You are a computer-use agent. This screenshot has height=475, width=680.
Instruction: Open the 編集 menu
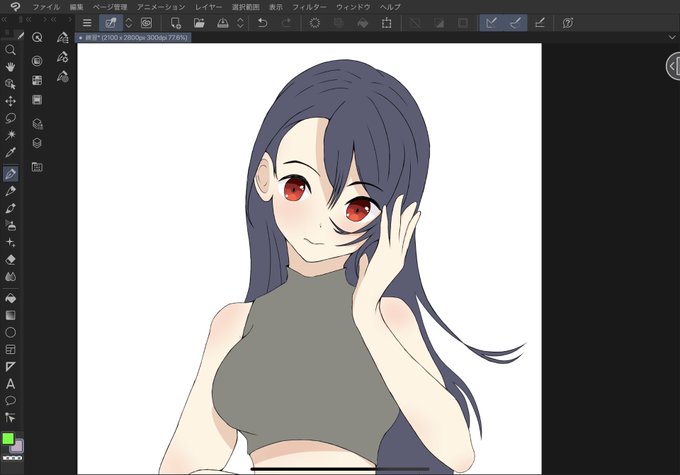(76, 7)
